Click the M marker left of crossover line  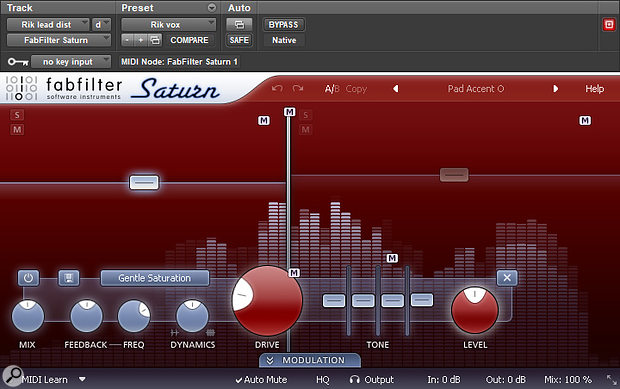264,120
